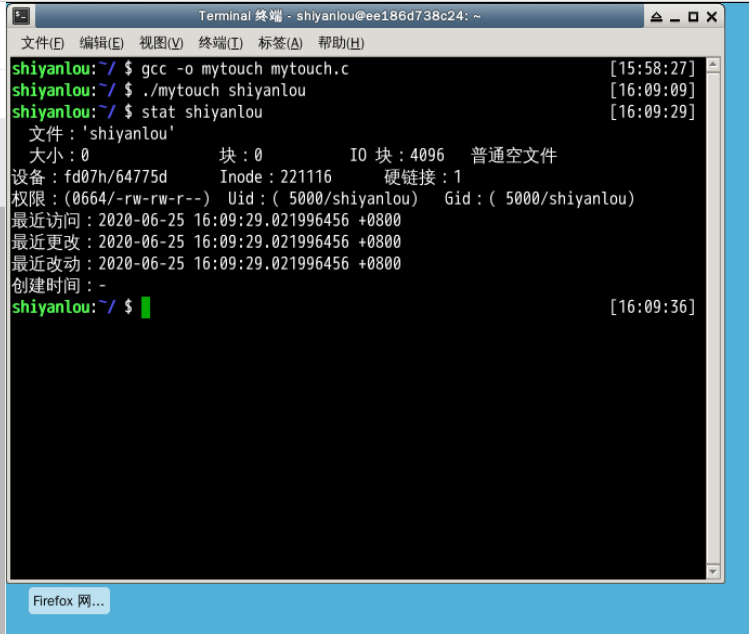The height and width of the screenshot is (634, 749).
Task: Click the 'stat shiyanlou' command line
Action: 201,112
